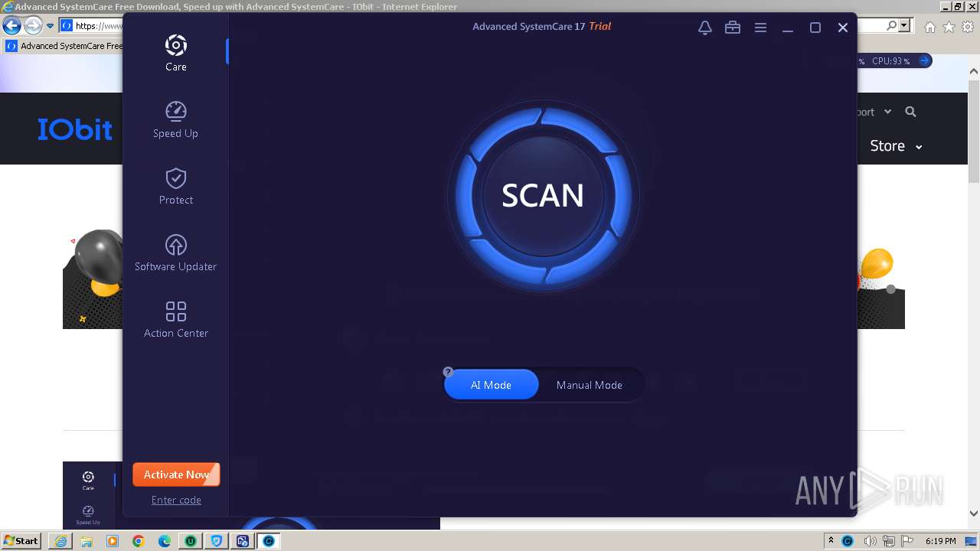Switch to Manual Mode
The image size is (980, 551).
589,385
